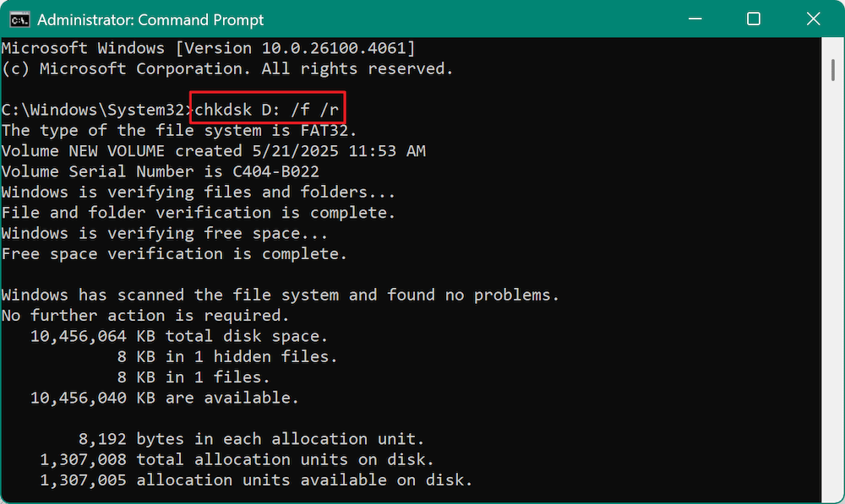Click the Microsoft Corporation copyright line
The width and height of the screenshot is (845, 504).
228,68
